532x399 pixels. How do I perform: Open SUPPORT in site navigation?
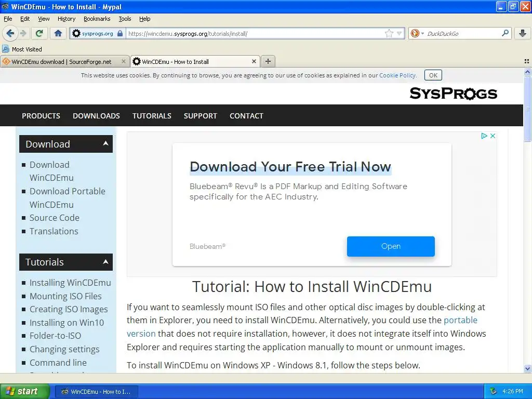click(x=201, y=116)
